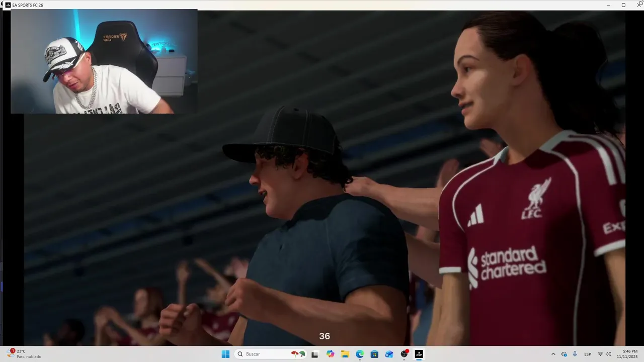The height and width of the screenshot is (362, 644).
Task: Click the 36 counter in the game scene
Action: [x=325, y=336]
